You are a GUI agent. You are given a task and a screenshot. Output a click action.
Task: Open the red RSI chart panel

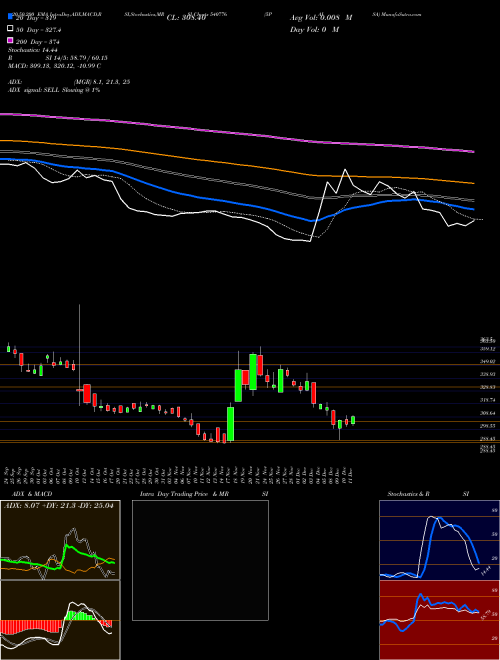tap(439, 620)
